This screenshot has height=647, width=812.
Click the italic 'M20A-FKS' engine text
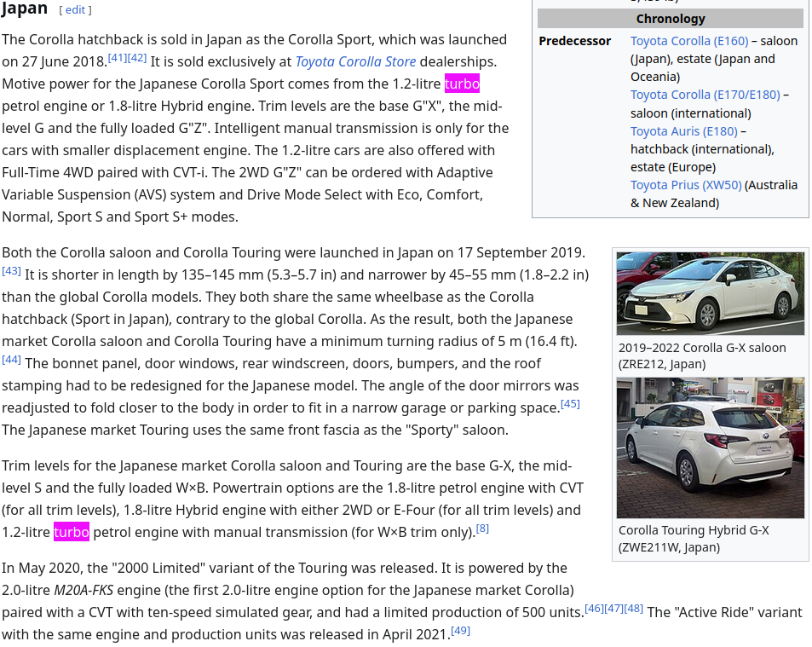[x=84, y=590]
